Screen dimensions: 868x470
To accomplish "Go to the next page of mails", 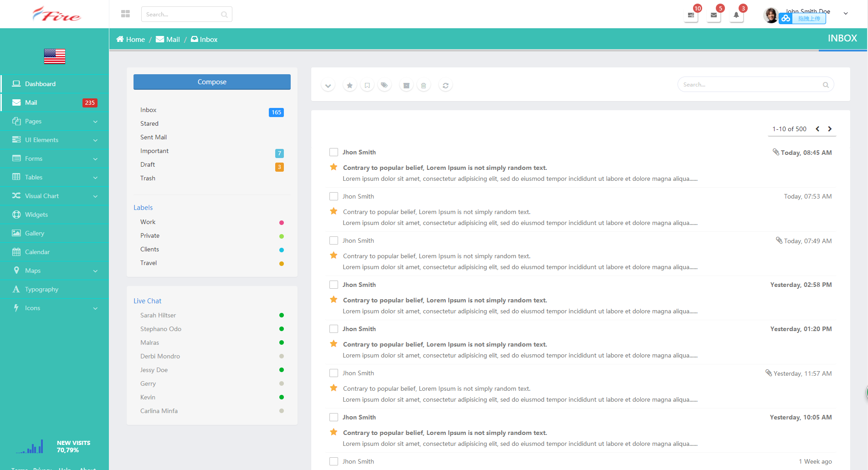I will [x=830, y=129].
